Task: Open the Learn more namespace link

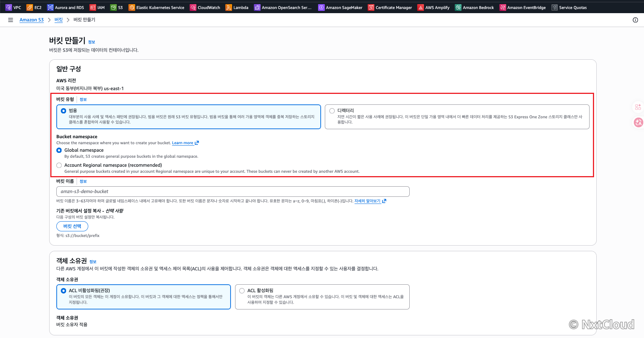Action: (x=182, y=143)
